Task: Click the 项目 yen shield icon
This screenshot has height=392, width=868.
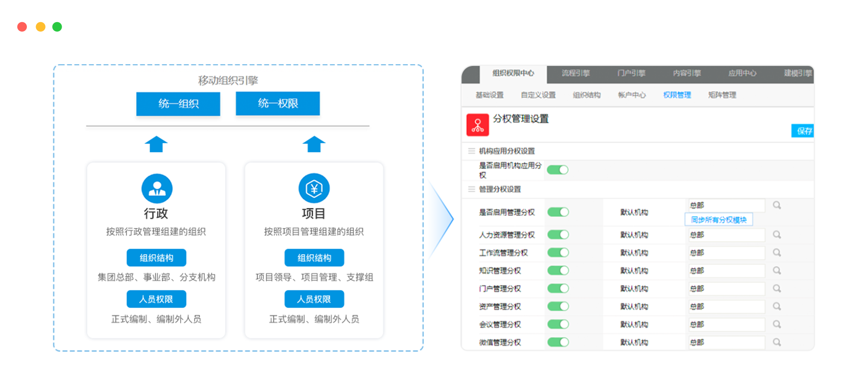Action: 314,189
